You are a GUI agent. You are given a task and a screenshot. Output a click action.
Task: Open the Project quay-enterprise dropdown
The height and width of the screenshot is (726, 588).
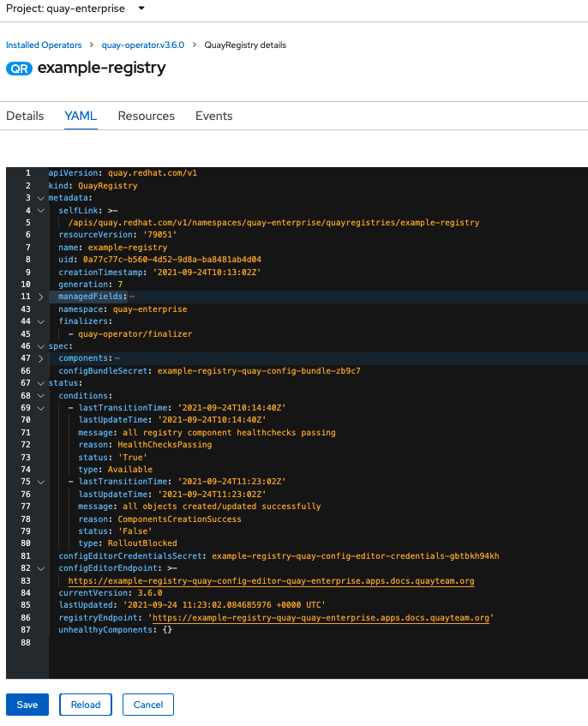(x=75, y=9)
